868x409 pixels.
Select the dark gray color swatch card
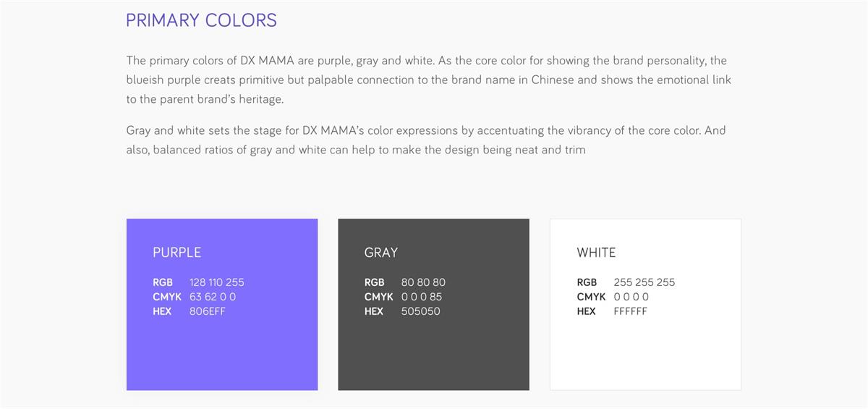click(433, 355)
